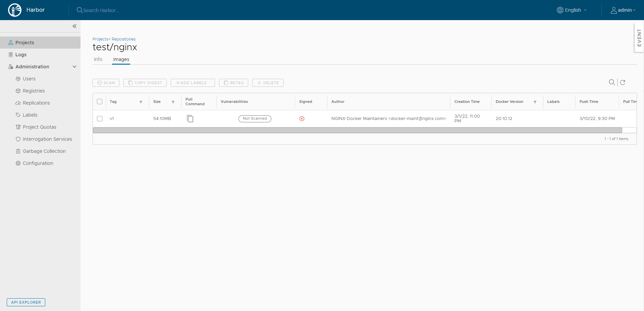Viewport: 644px width, 311px height.
Task: Click the Projects sidebar icon
Action: (11, 43)
